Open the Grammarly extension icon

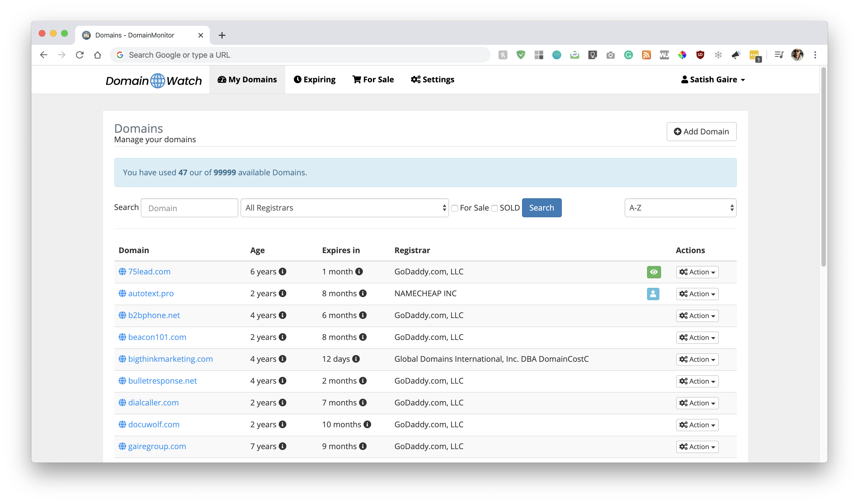(x=628, y=55)
